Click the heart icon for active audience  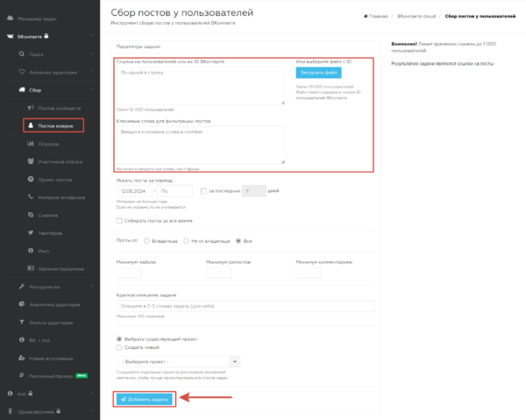click(22, 72)
